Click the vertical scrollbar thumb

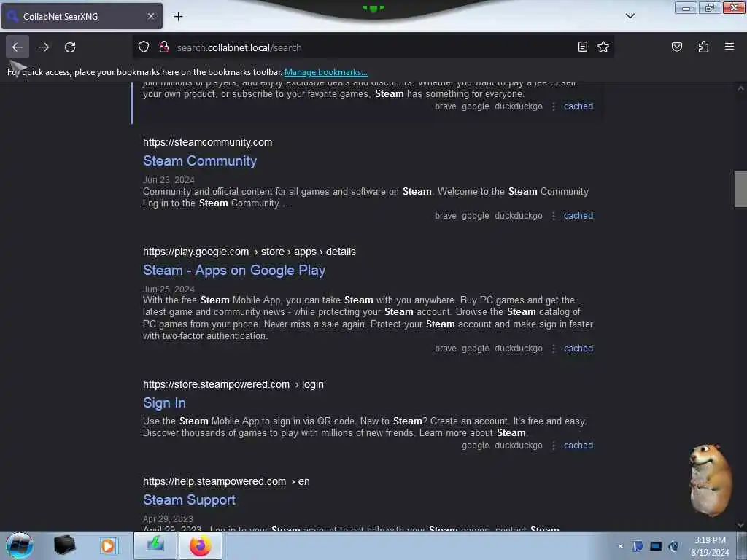click(740, 189)
